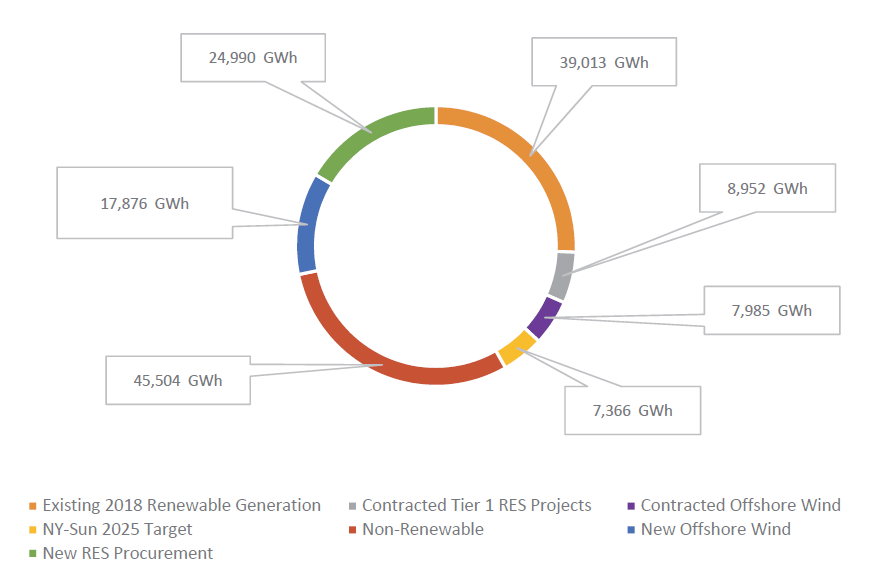Screen dimensions: 873x583
Task: Click the orange legend swatch for Existing 2018
Action: tap(33, 506)
